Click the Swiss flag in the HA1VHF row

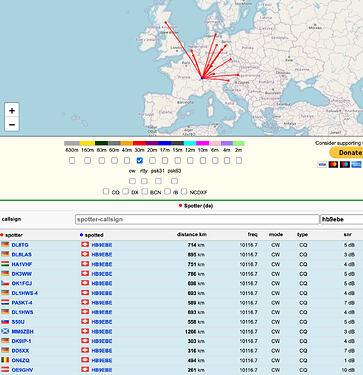click(85, 264)
